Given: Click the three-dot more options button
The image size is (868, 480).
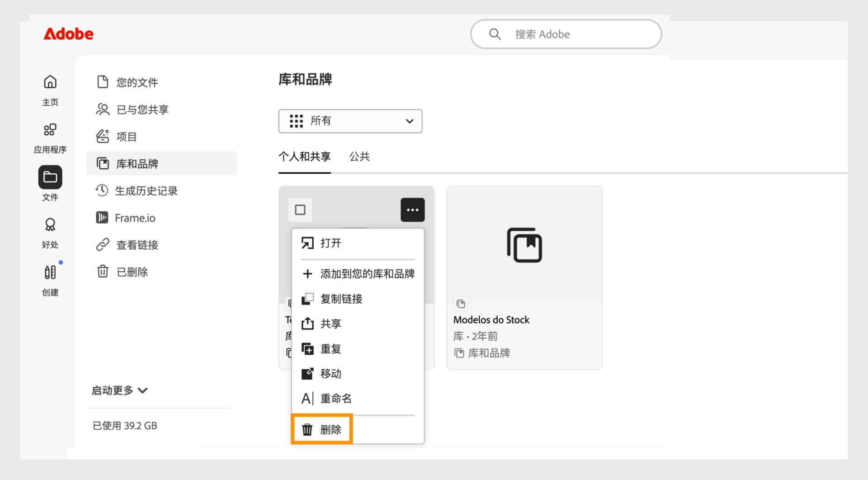Looking at the screenshot, I should (x=413, y=210).
